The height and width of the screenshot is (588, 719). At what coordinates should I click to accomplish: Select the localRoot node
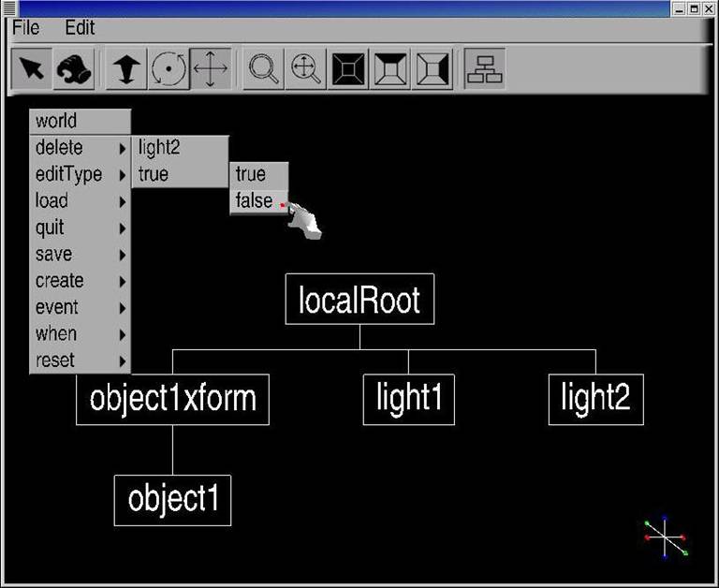pyautogui.click(x=359, y=299)
